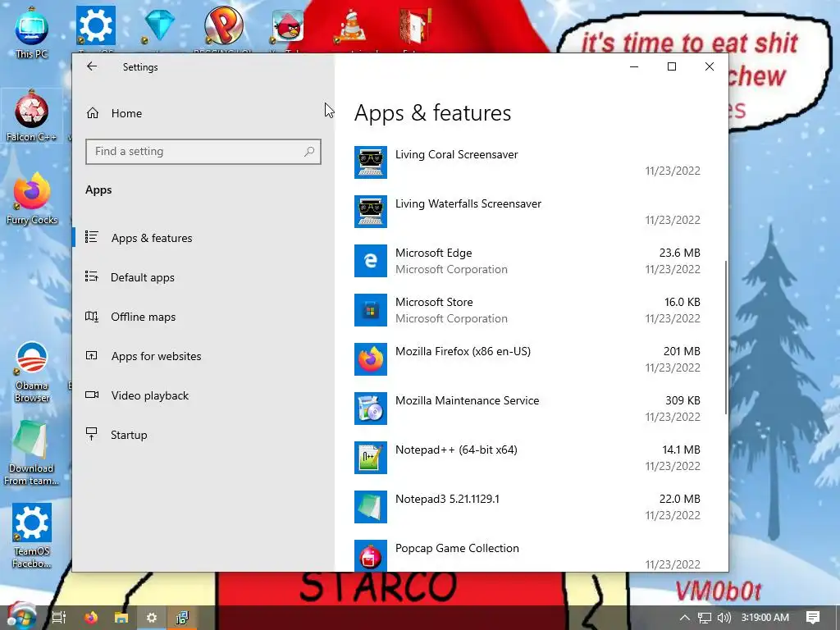Click the Startup sidebar icon
This screenshot has width=840, height=630.
click(x=92, y=434)
